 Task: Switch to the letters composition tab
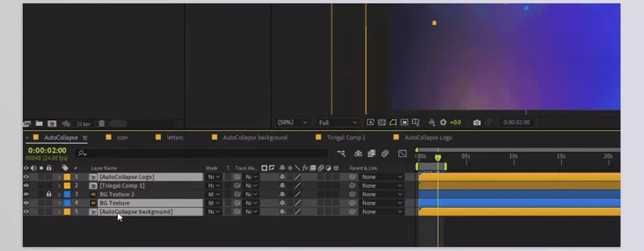pyautogui.click(x=175, y=138)
